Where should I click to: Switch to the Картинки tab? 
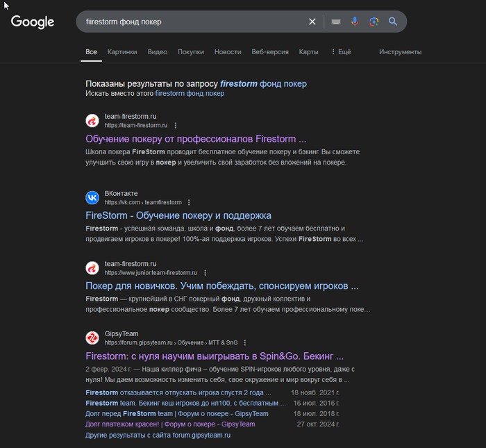[x=122, y=52]
